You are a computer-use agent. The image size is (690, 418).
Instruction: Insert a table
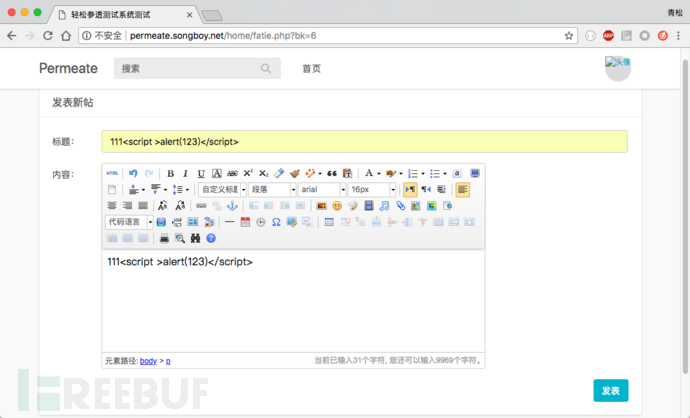(329, 222)
